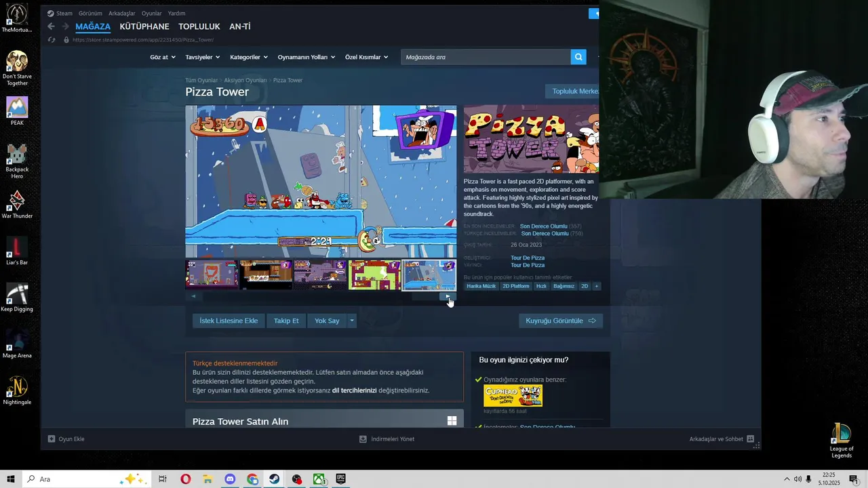Click in Mağazada ara search field
Screen dimensions: 868x488
coord(486,57)
